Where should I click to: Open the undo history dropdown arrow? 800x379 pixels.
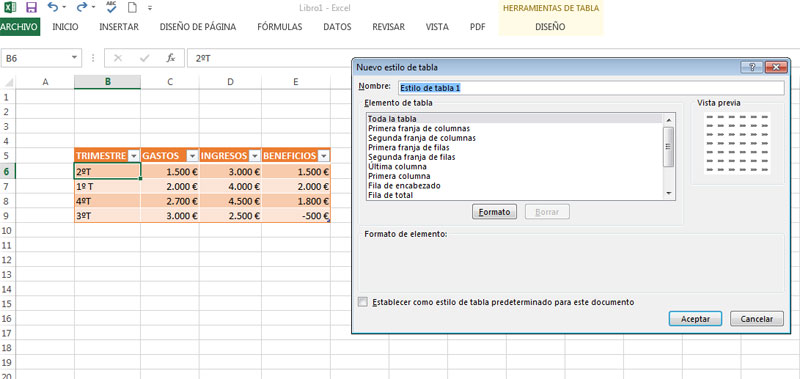[64, 8]
